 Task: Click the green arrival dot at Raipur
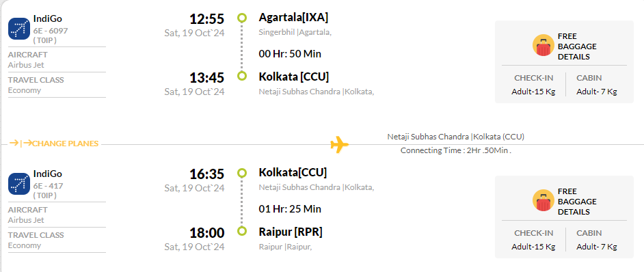tap(242, 231)
